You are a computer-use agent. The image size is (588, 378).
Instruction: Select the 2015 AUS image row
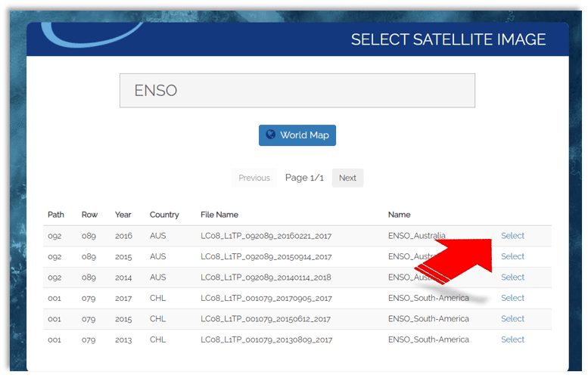512,256
